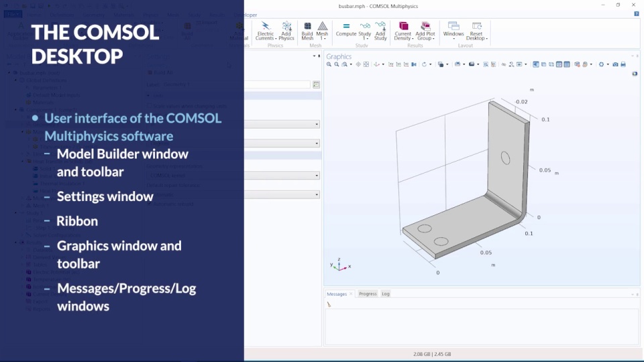Toggle the axis orientation button beside grid
644x362 pixels.
point(568,64)
